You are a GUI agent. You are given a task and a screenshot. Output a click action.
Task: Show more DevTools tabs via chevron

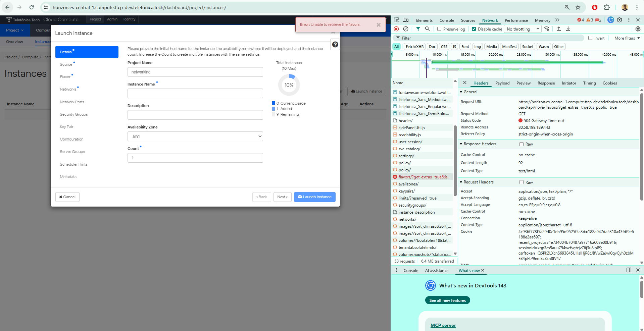(x=557, y=20)
